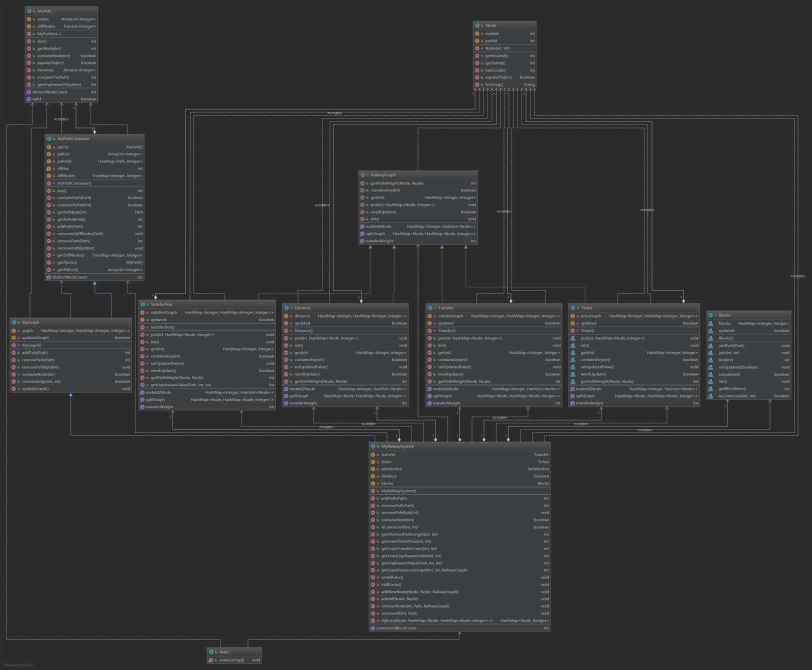This screenshot has width=812, height=670.
Task: Click the MyPathContainer class icon
Action: (49, 139)
